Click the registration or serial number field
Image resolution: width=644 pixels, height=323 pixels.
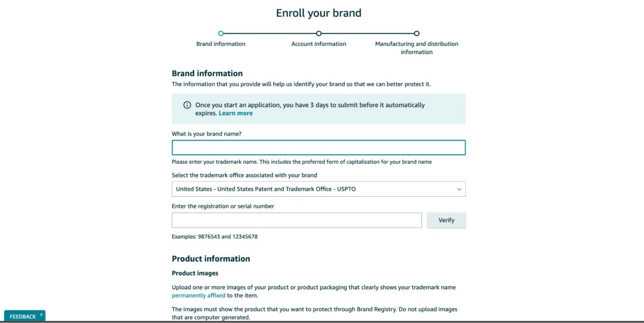(x=296, y=220)
